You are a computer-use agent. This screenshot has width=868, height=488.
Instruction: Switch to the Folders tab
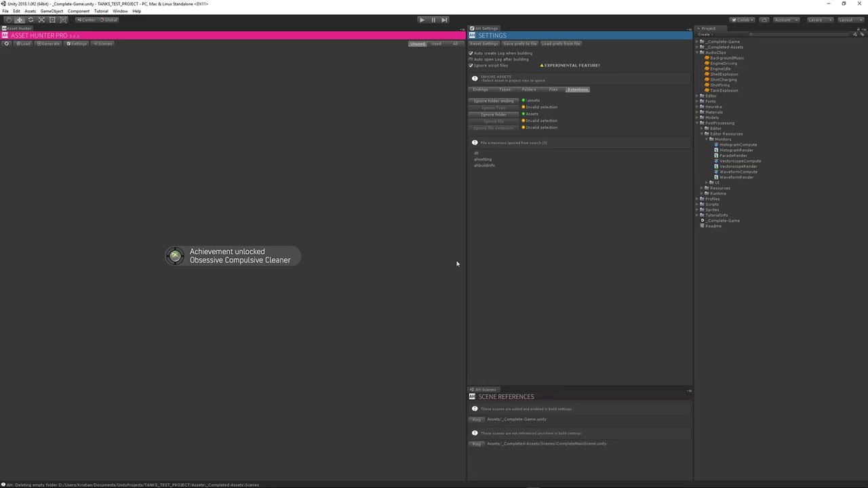[x=529, y=89]
